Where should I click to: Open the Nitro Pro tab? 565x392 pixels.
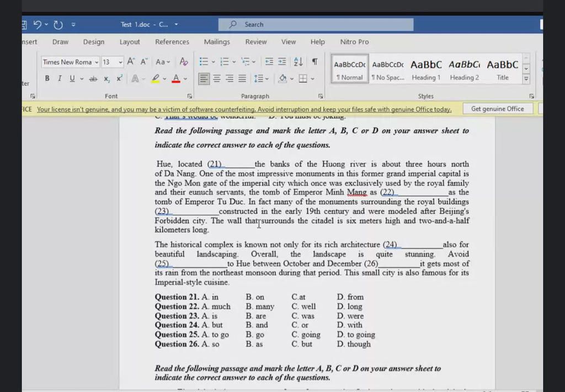[354, 42]
